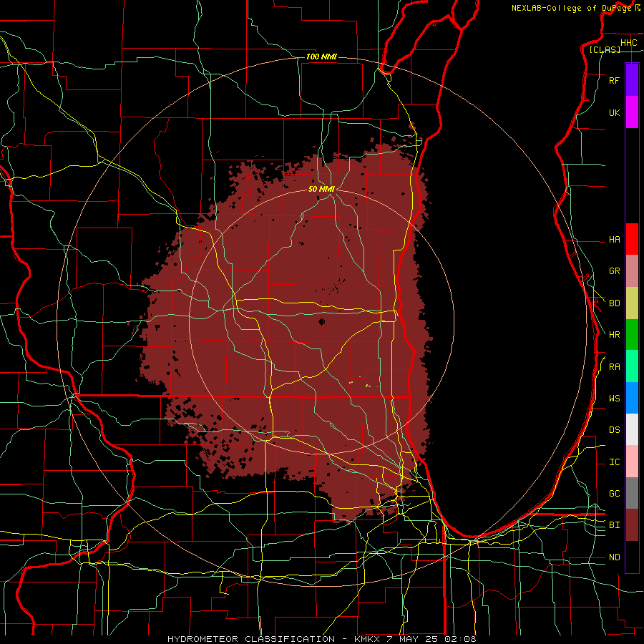
Task: Click the olive yellow BD legend swatch
Action: tap(632, 303)
